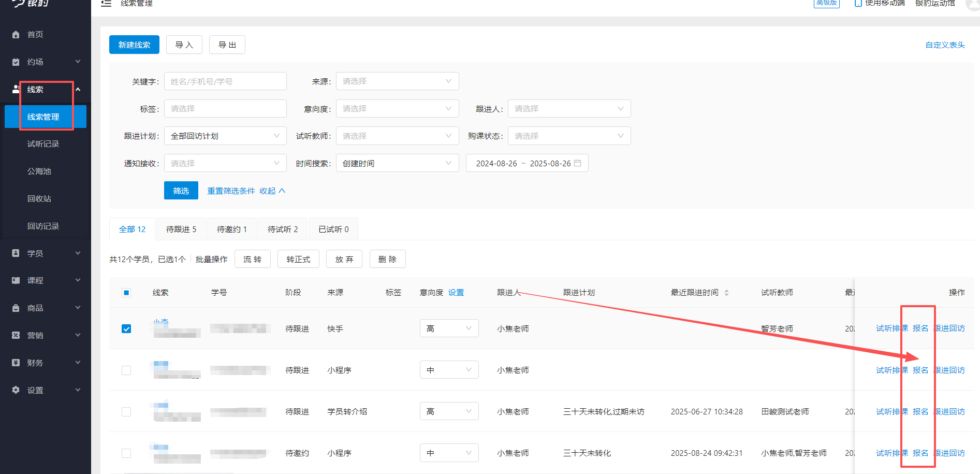Uncheck the selected 小李 lead row checkbox
980x474 pixels.
click(x=126, y=328)
